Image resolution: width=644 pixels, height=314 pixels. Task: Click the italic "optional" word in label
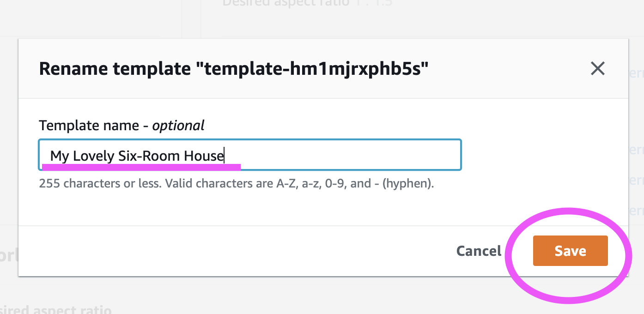[x=178, y=125]
